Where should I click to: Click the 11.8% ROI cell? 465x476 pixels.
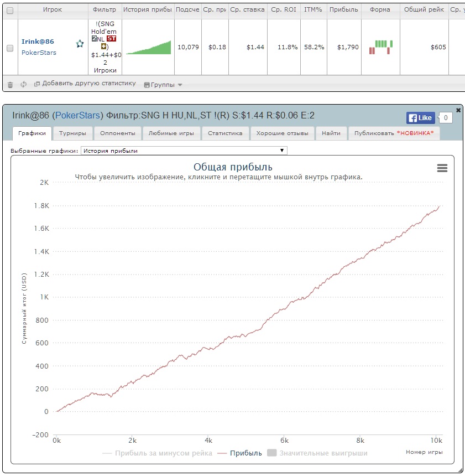click(288, 47)
